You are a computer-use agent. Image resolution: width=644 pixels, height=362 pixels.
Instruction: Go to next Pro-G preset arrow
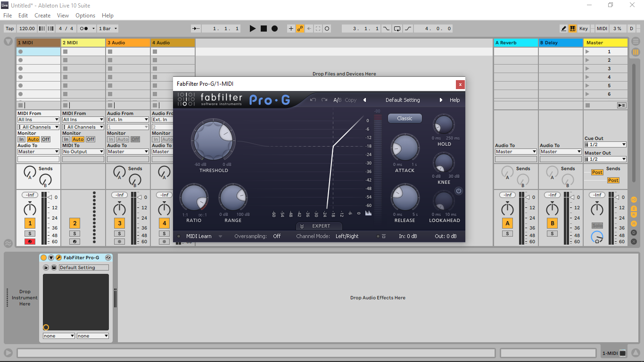[x=441, y=100]
